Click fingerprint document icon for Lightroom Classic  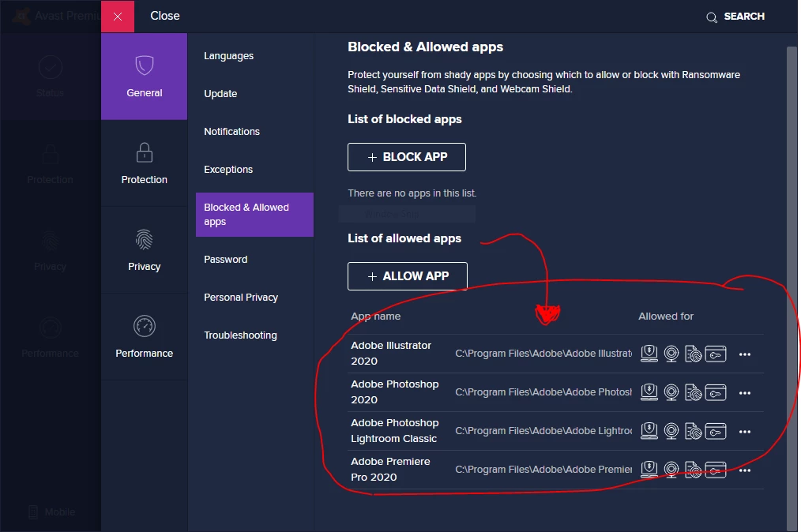(x=694, y=431)
